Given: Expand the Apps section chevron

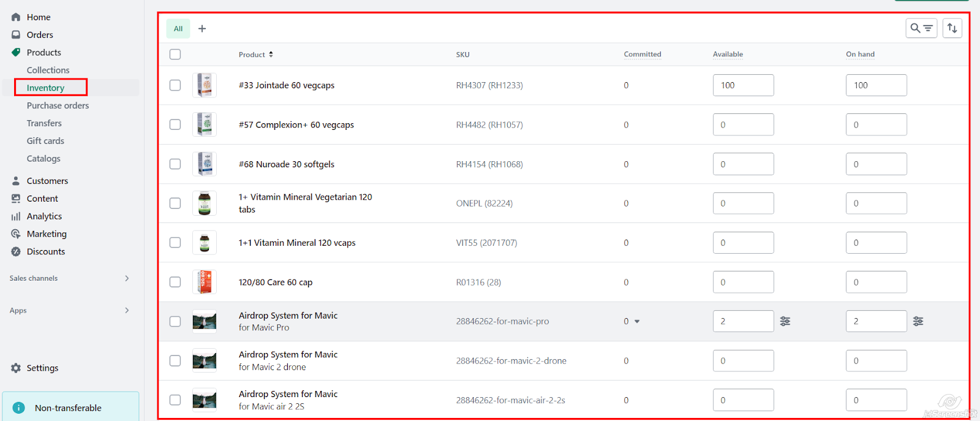Looking at the screenshot, I should (127, 311).
